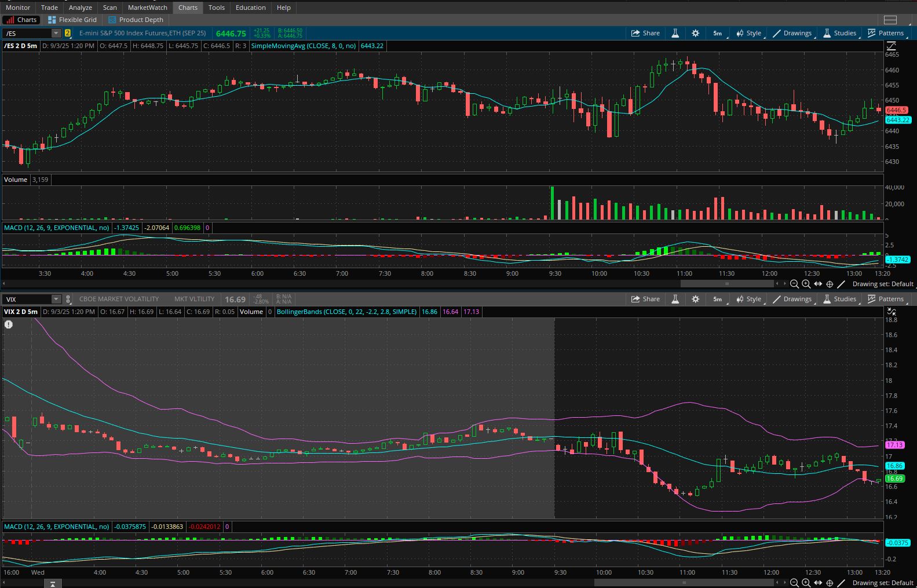The width and height of the screenshot is (917, 588).
Task: Click the VIX symbol link icon
Action: [68, 300]
